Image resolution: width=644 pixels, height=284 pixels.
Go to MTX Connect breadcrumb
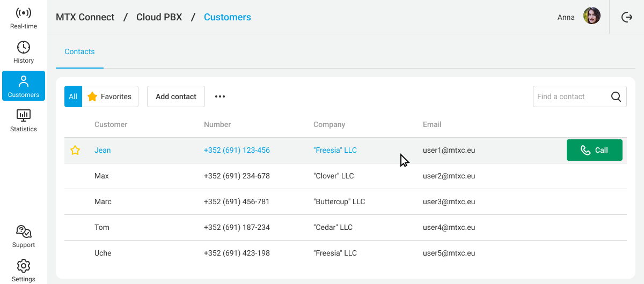85,17
